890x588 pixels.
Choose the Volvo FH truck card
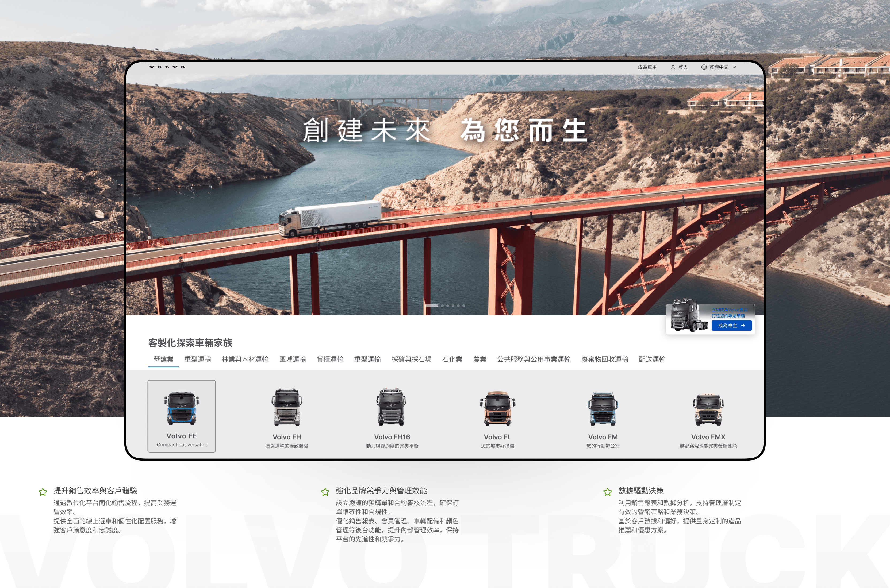287,418
